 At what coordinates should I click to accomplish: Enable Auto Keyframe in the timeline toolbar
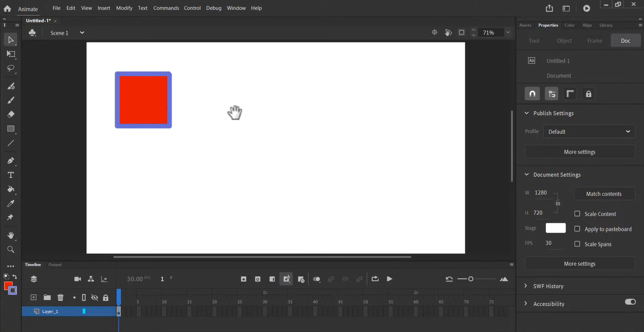286,279
